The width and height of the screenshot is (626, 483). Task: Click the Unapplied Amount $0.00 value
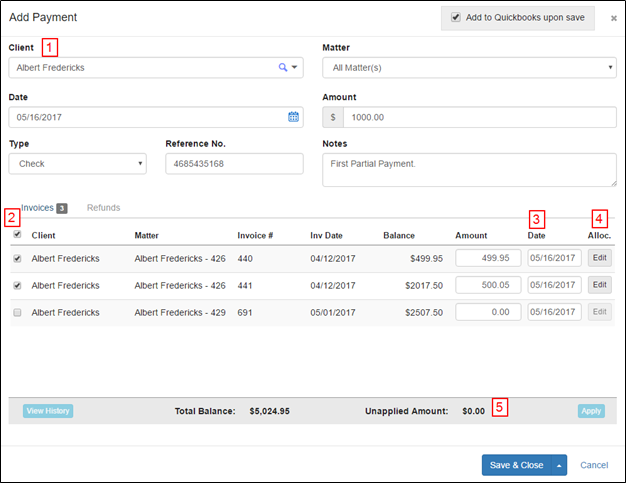[x=473, y=411]
